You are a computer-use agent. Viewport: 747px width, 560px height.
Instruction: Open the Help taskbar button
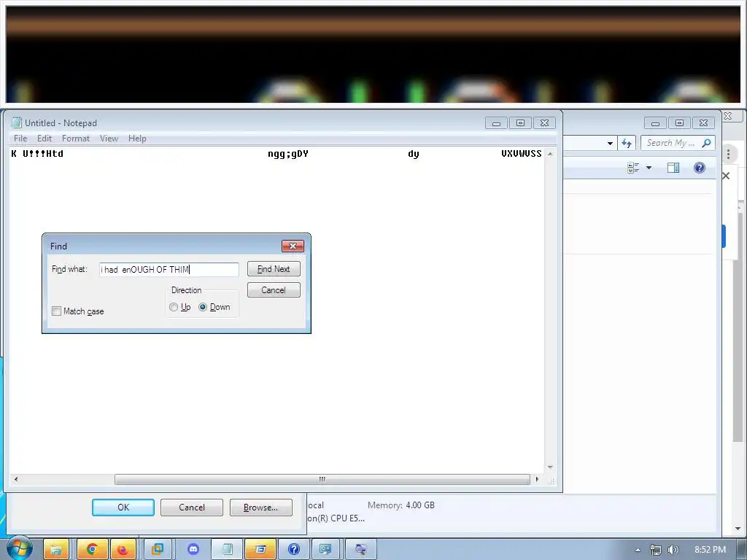coord(293,550)
